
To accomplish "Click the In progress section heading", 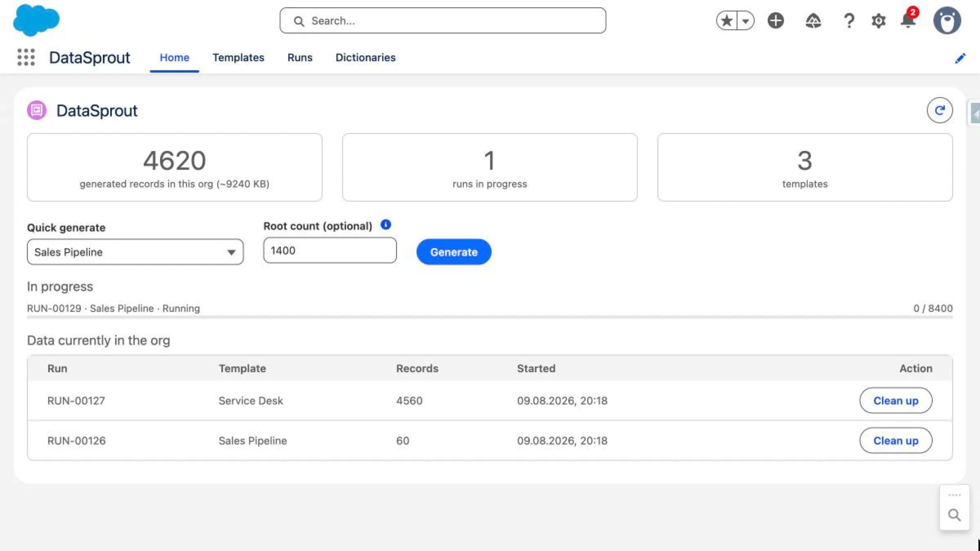I will click(x=60, y=287).
